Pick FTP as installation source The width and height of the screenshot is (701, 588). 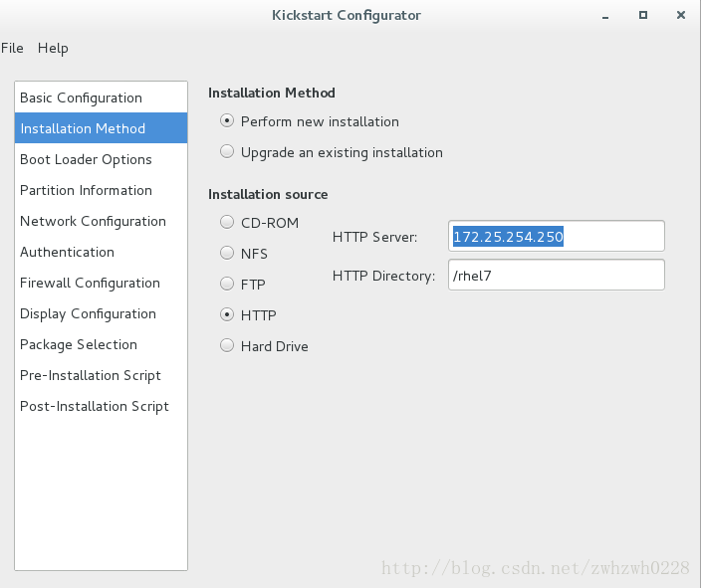point(227,284)
